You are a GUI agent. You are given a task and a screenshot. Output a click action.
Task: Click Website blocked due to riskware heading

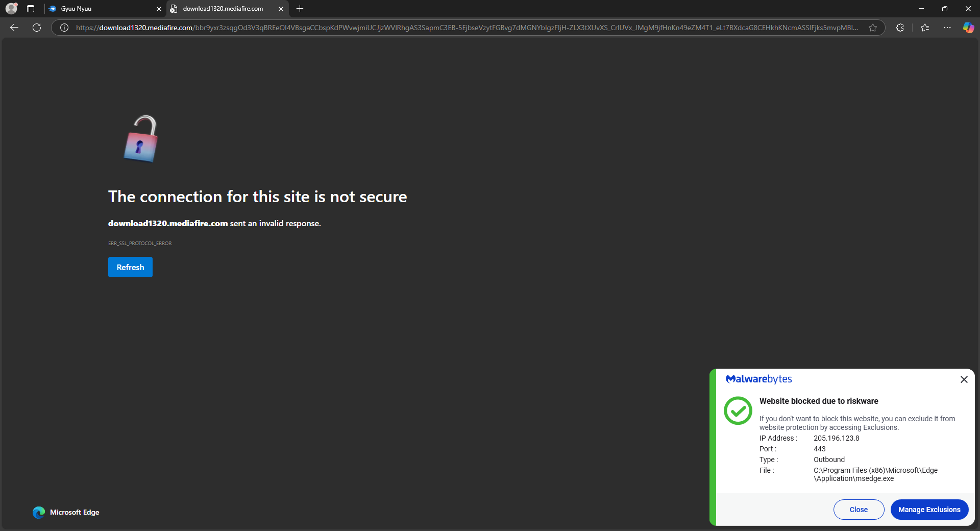coord(819,401)
